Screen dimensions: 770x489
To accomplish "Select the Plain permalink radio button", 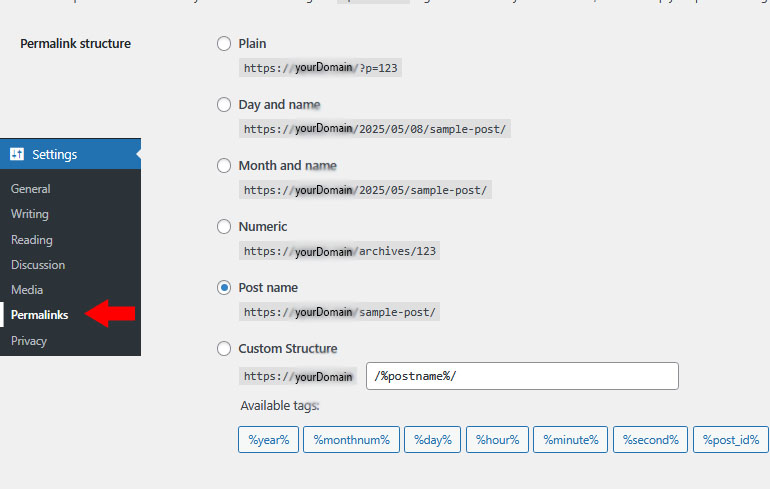I will [x=224, y=44].
